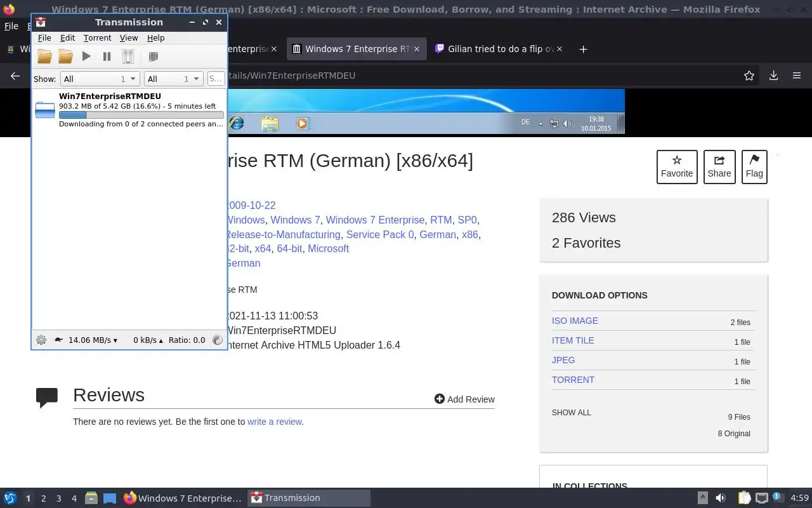Open the 64-bit topic link
Screen dimensions: 812x508
tap(289, 248)
